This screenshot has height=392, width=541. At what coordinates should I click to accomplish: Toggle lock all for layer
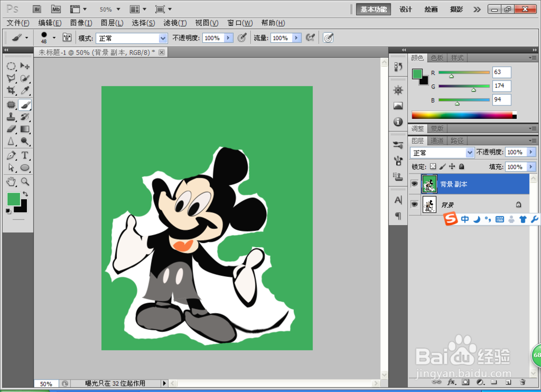(461, 167)
